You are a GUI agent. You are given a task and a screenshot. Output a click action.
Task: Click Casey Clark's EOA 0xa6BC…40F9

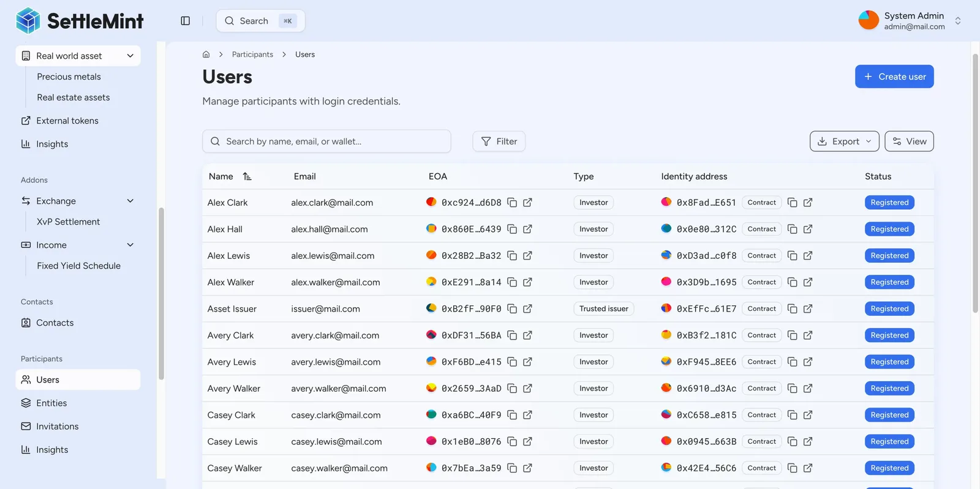coord(471,415)
